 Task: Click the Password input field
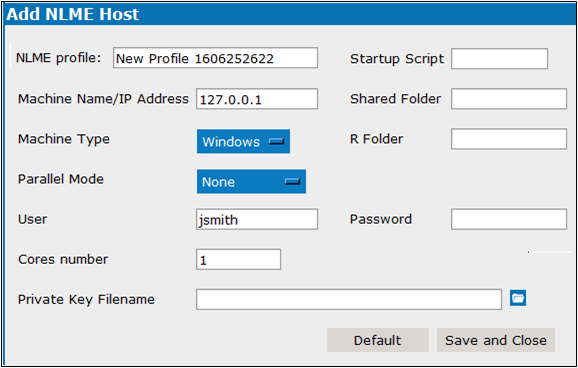click(509, 219)
